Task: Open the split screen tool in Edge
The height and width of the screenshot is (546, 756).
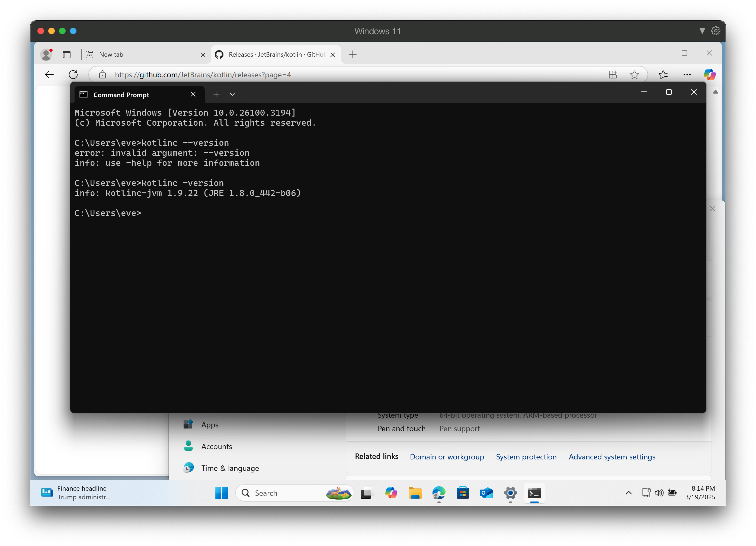Action: pyautogui.click(x=613, y=74)
